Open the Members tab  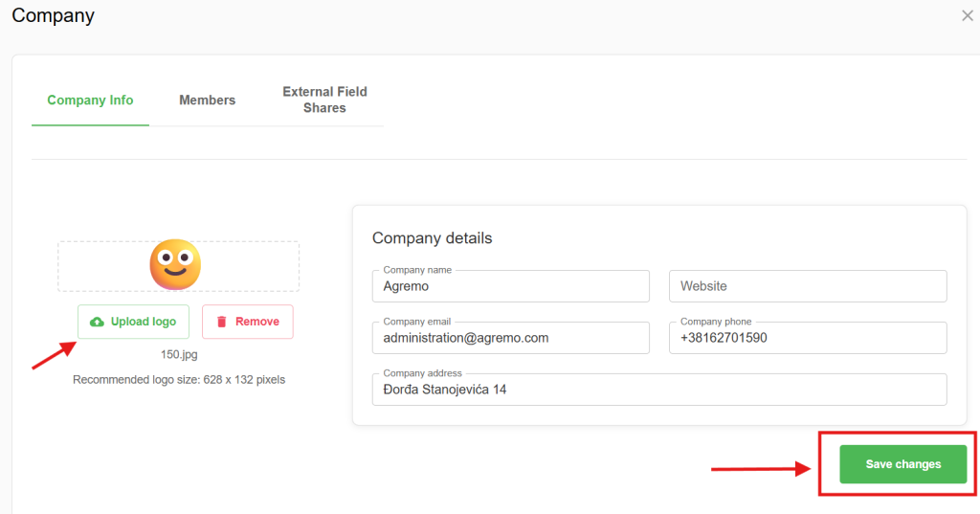coord(207,101)
